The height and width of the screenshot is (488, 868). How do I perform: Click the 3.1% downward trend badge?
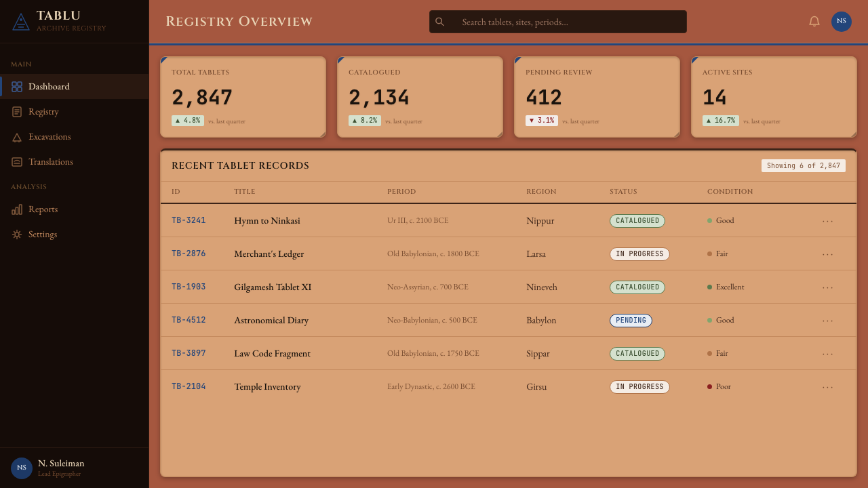pos(542,121)
